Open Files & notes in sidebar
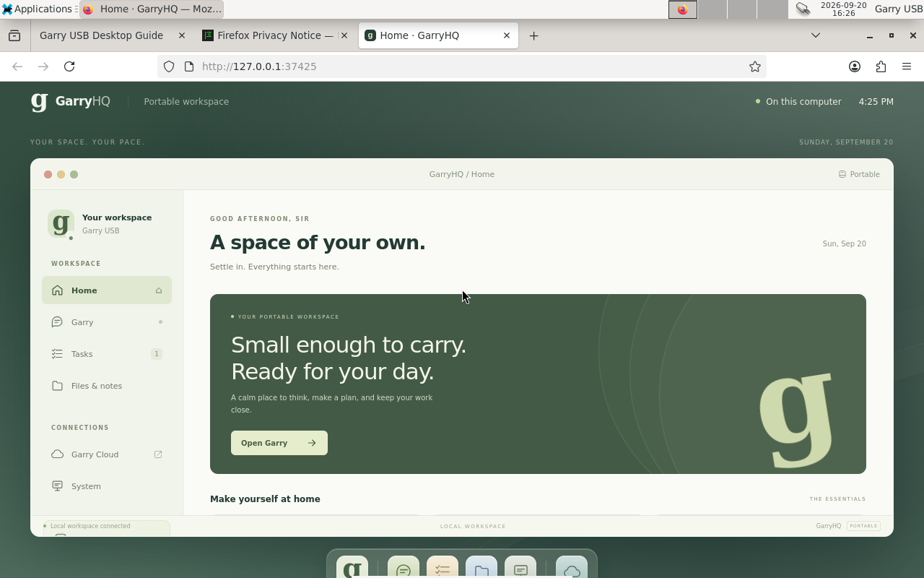Viewport: 924px width, 578px height. (x=107, y=386)
